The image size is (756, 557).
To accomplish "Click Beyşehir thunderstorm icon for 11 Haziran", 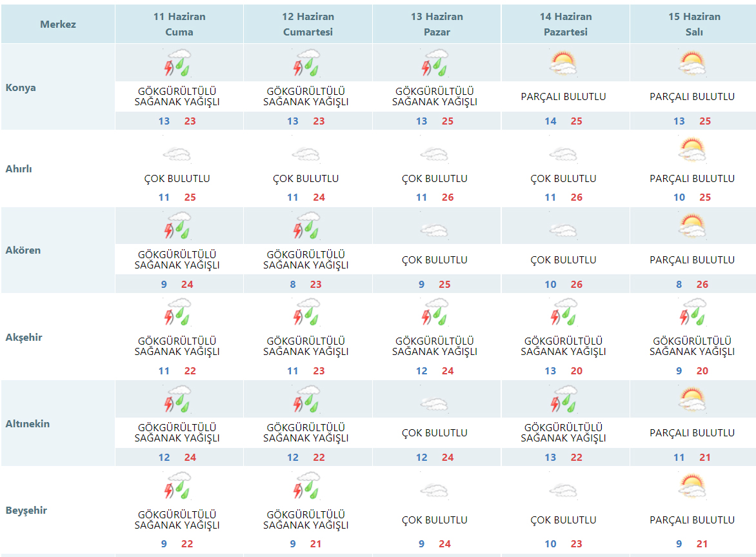I will pos(177,486).
